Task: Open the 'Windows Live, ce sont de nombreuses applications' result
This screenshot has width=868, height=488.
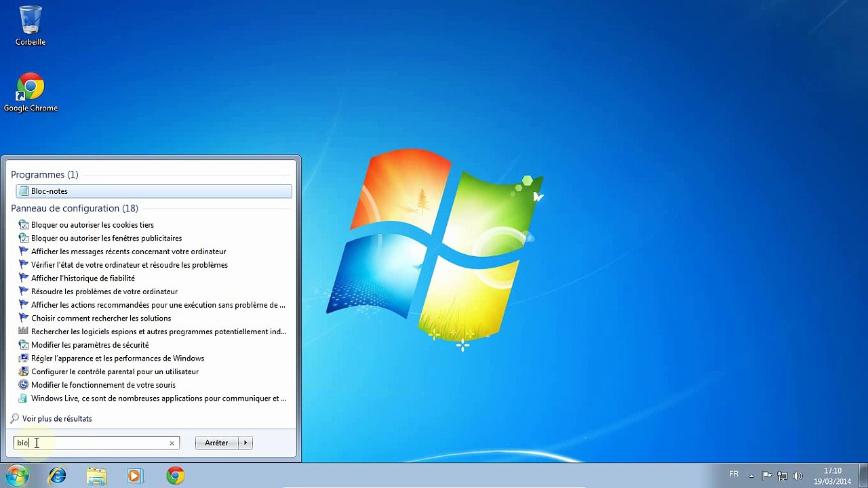Action: tap(154, 399)
